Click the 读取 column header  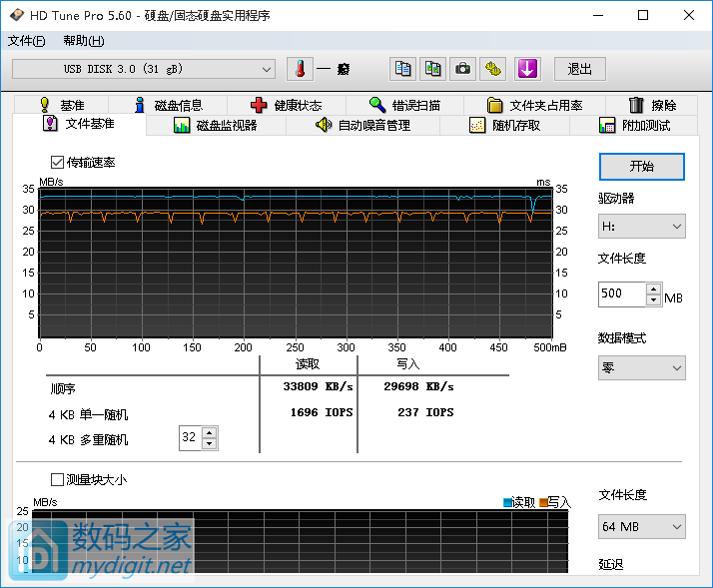click(308, 364)
